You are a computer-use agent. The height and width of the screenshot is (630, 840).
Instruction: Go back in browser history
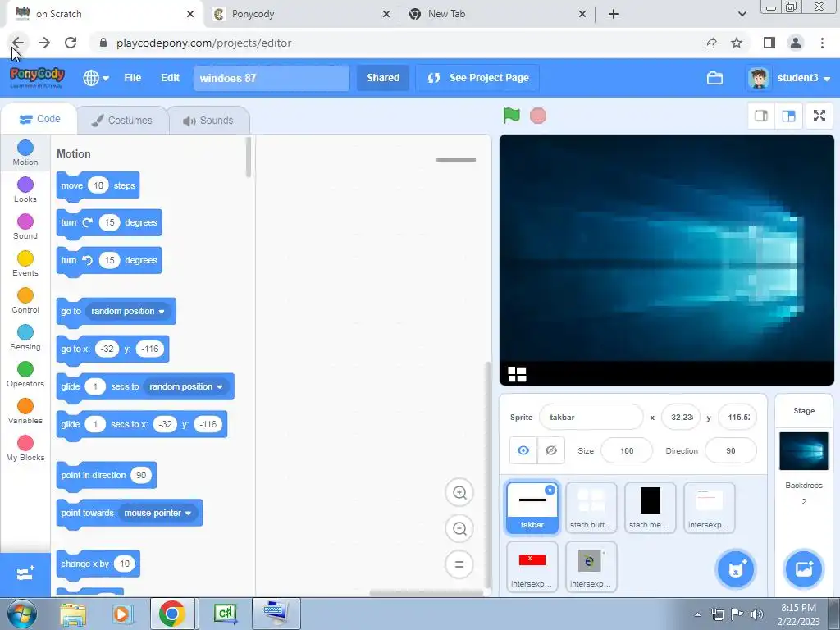tap(18, 43)
